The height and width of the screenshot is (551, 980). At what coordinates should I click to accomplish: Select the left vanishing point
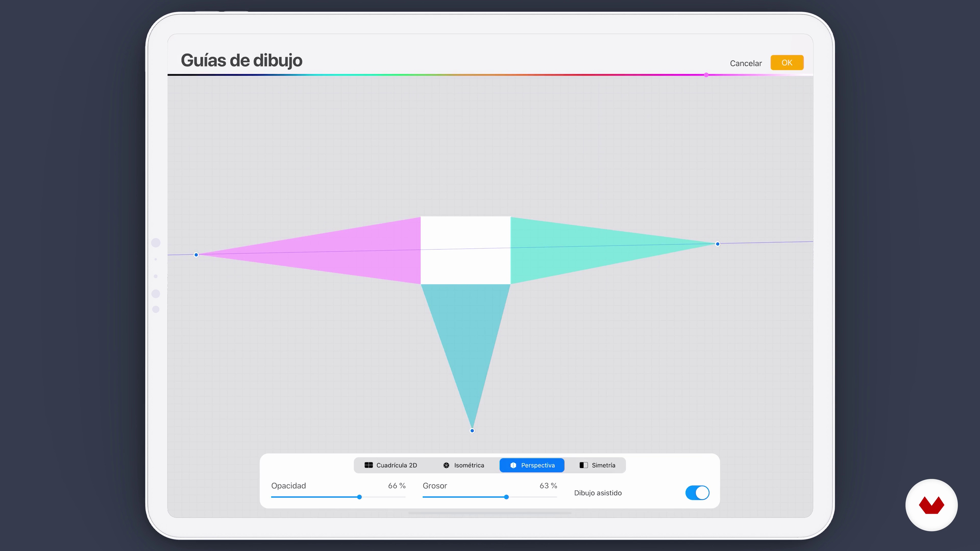(196, 255)
